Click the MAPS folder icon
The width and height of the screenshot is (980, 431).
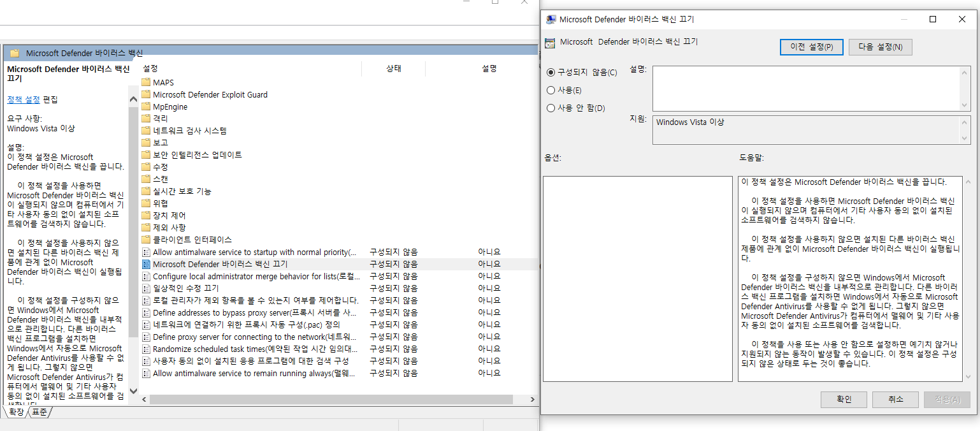[x=146, y=82]
